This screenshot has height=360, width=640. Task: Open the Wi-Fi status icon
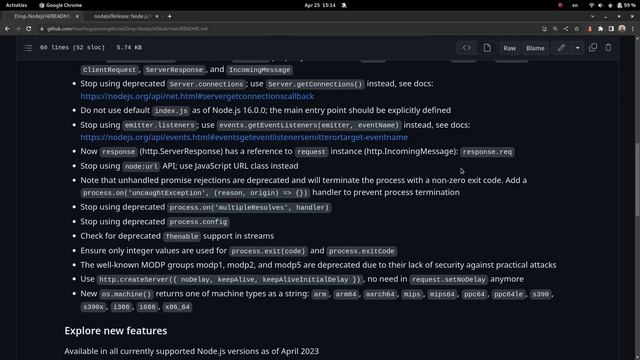click(591, 5)
